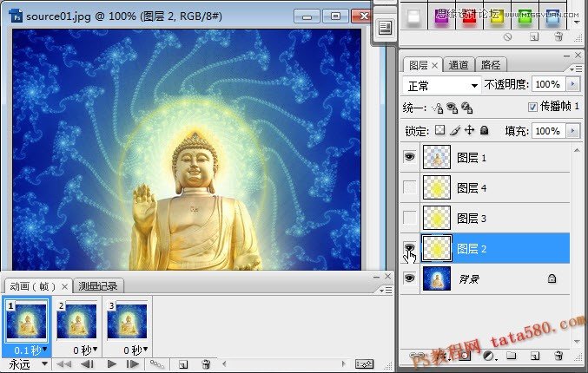Duplicate selected animation frame
Image resolution: width=588 pixels, height=373 pixels.
(x=183, y=364)
